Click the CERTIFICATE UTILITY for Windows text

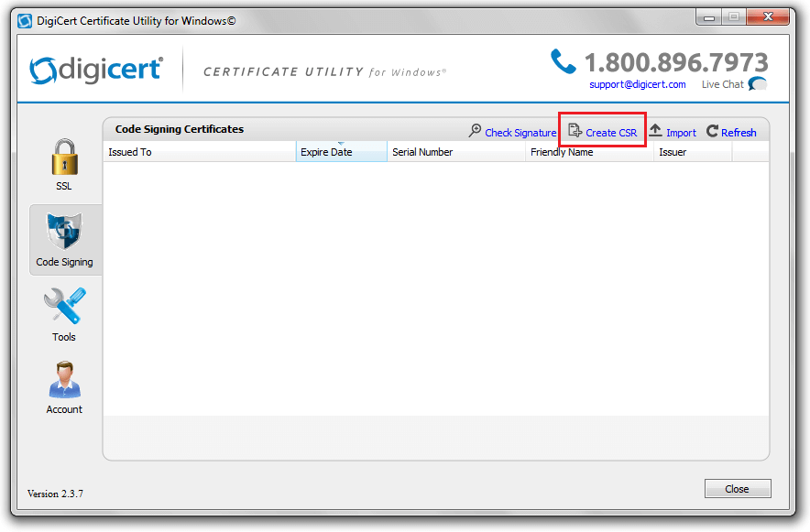(325, 71)
